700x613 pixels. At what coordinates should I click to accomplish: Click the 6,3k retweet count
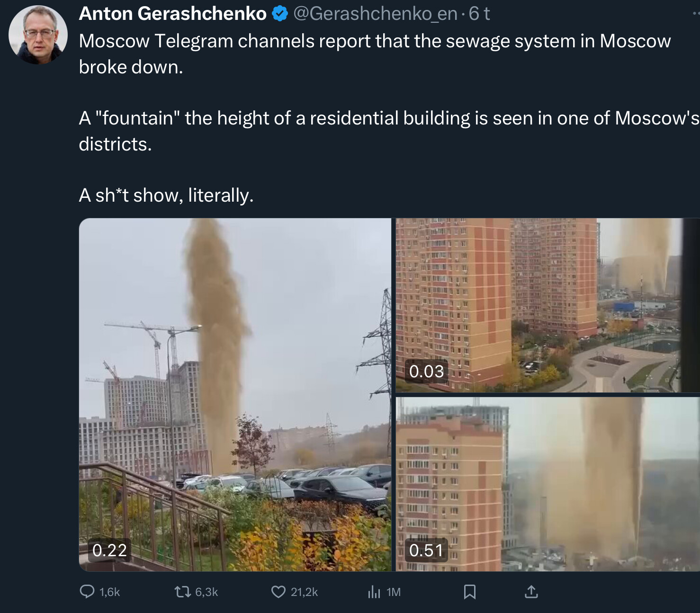click(x=206, y=592)
